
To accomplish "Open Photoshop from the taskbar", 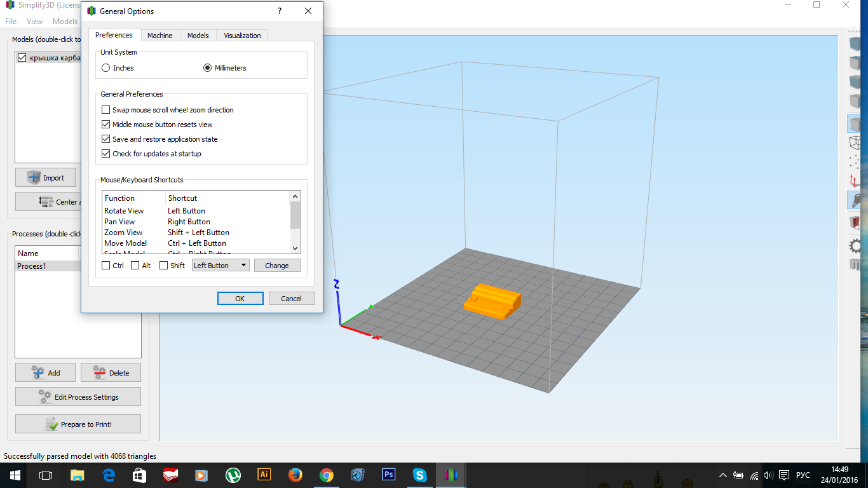I will 388,475.
